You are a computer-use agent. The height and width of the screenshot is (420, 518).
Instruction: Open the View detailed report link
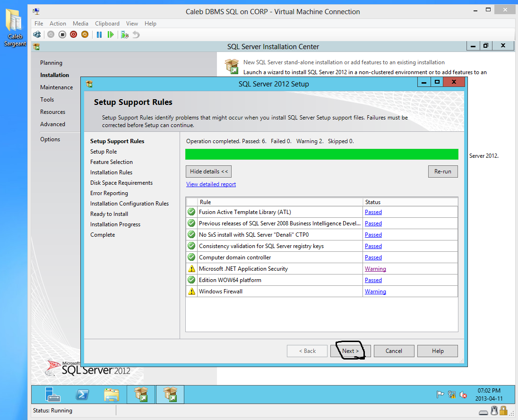pos(211,184)
